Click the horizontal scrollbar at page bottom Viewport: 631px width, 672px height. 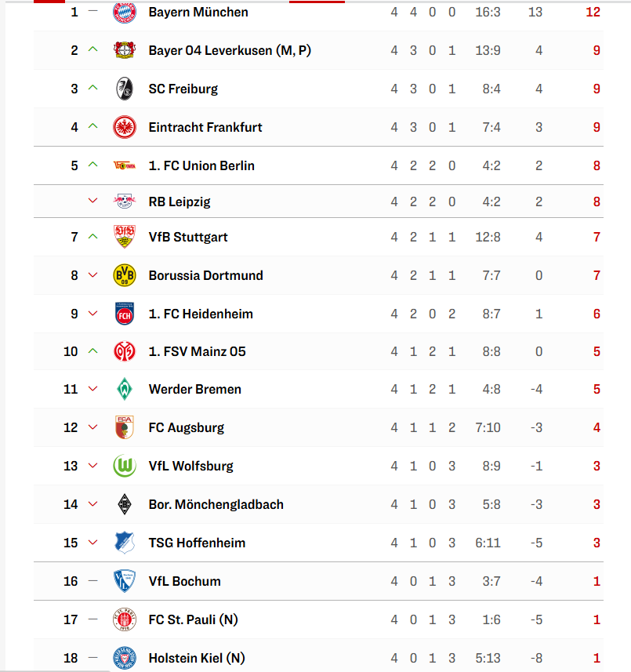click(56, 670)
